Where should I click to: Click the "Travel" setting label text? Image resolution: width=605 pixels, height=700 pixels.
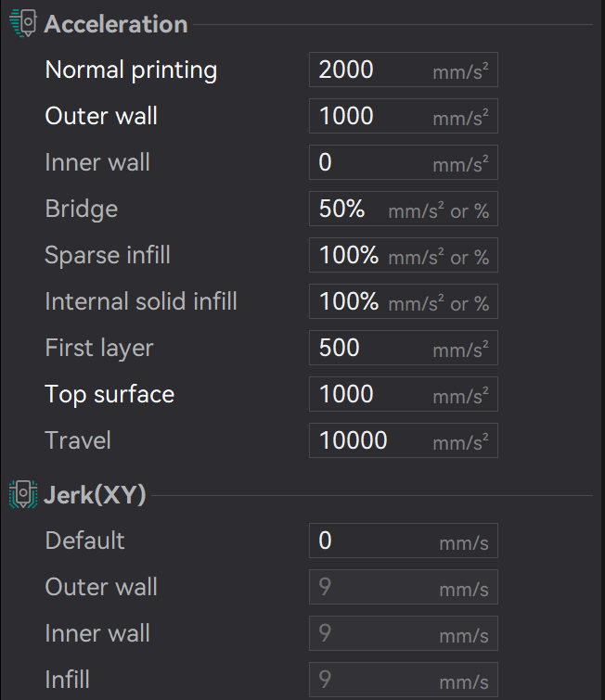point(78,440)
